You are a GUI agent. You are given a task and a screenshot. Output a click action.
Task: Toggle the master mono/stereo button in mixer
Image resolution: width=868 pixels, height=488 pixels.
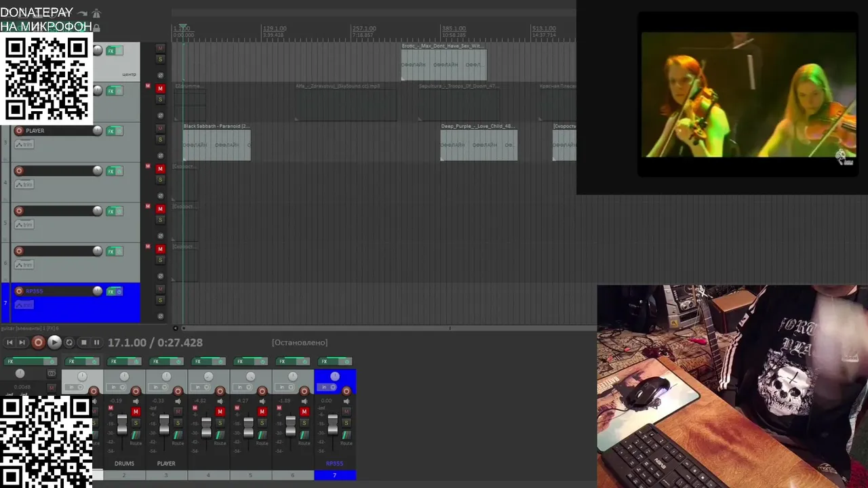point(52,373)
